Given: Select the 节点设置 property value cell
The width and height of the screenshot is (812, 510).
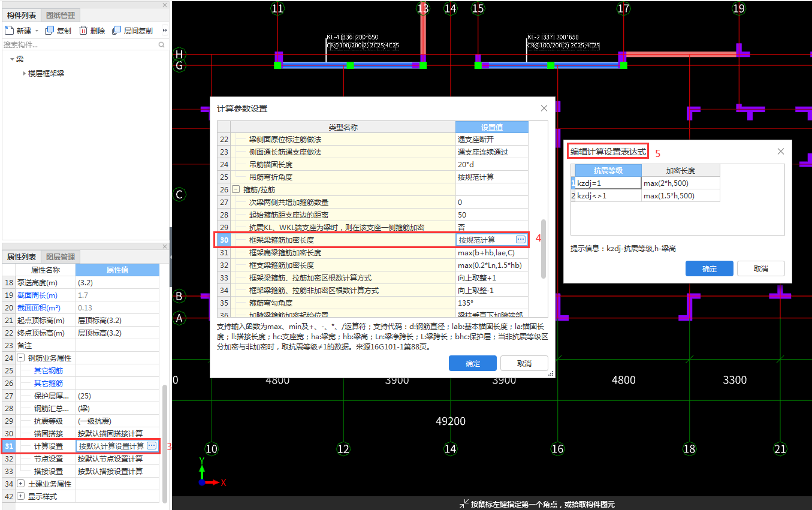Looking at the screenshot, I should click(117, 458).
